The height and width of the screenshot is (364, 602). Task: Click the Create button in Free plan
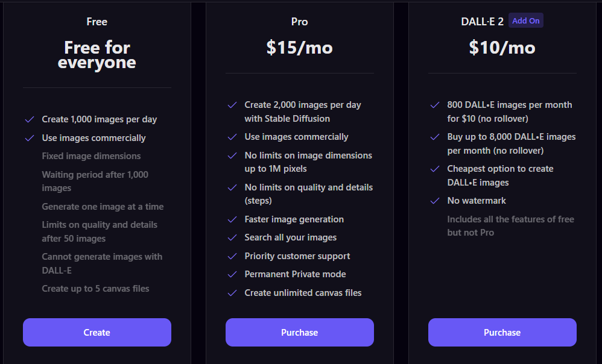97,332
